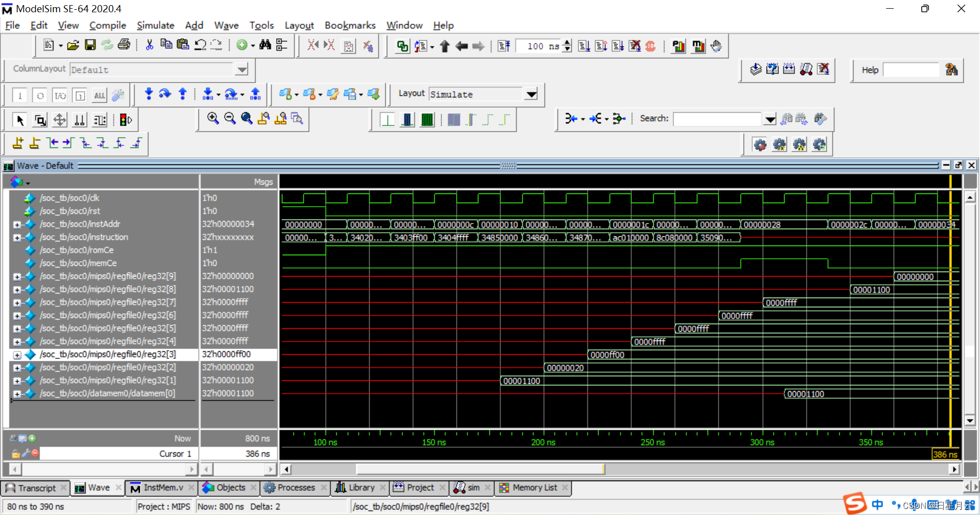Screen dimensions: 980x515
Task: Open the Search field dropdown arrow
Action: pos(770,119)
